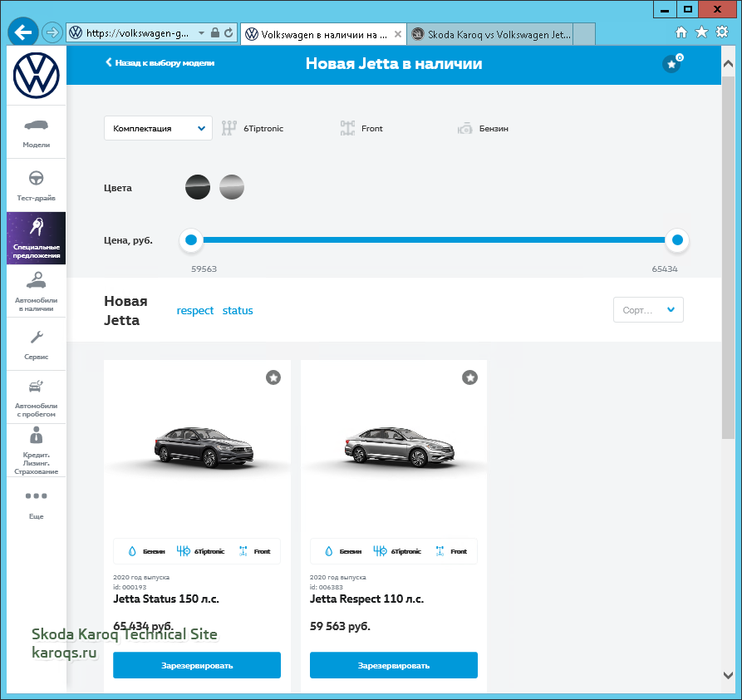Filter by the status trim link
The image size is (742, 700).
coord(238,311)
